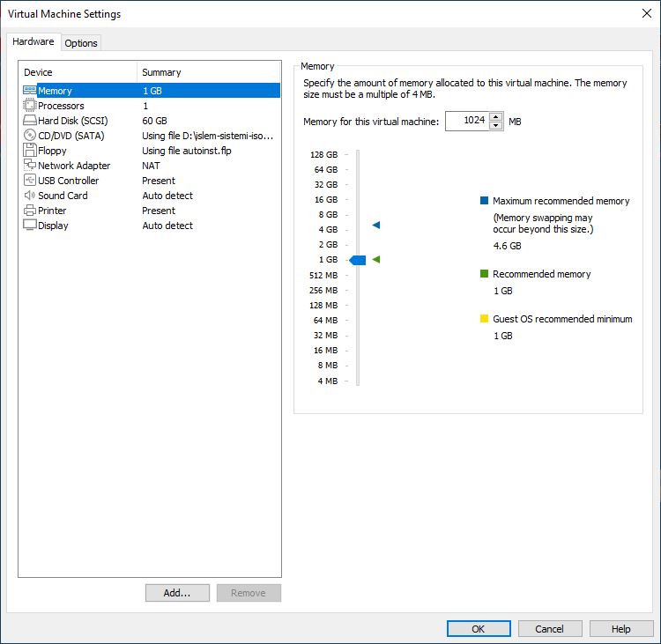
Task: Click the 'NAT' network summary
Action: [151, 166]
